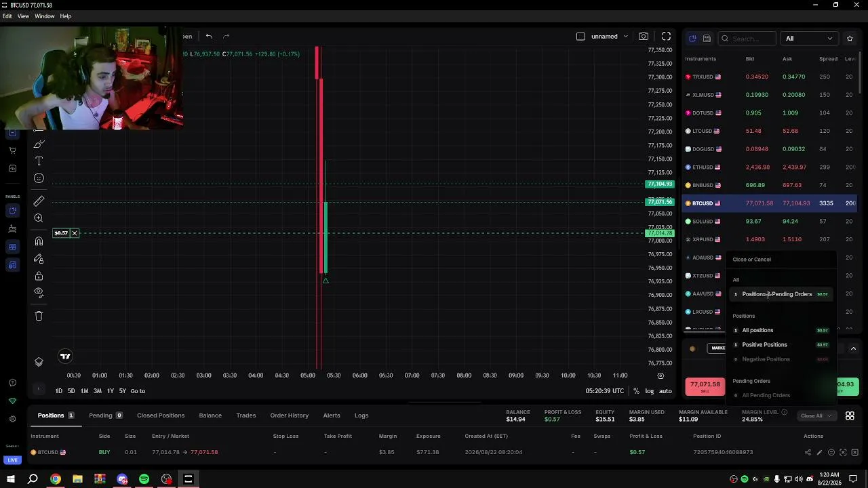Toggle auto scale on chart
Screen dimensions: 868x488
pos(665,391)
